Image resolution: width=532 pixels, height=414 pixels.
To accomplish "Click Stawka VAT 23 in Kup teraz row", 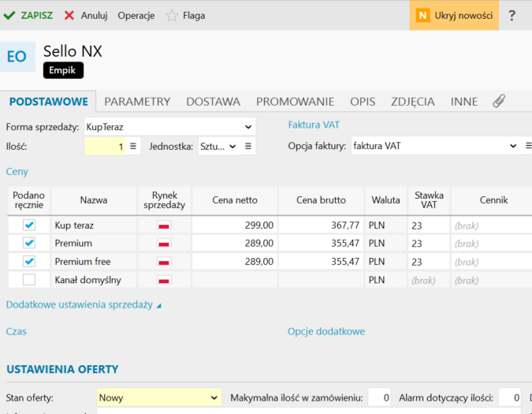I will (429, 226).
